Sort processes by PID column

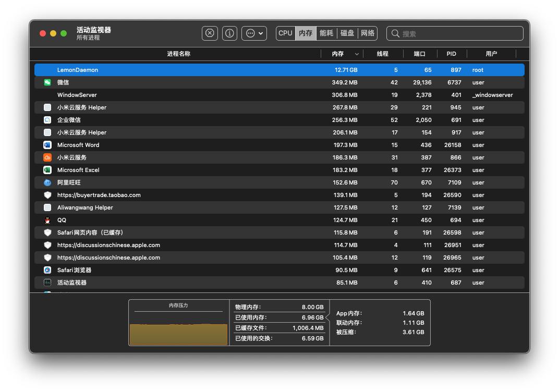point(451,54)
